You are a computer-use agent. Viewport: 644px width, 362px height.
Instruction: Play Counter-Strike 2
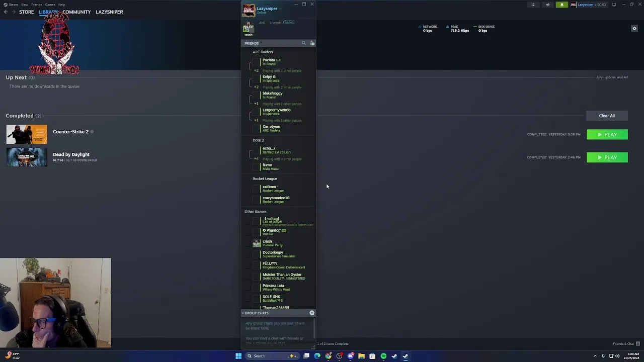click(607, 135)
